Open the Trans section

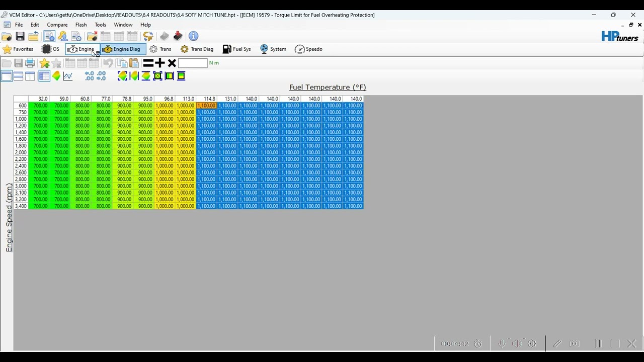(160, 49)
